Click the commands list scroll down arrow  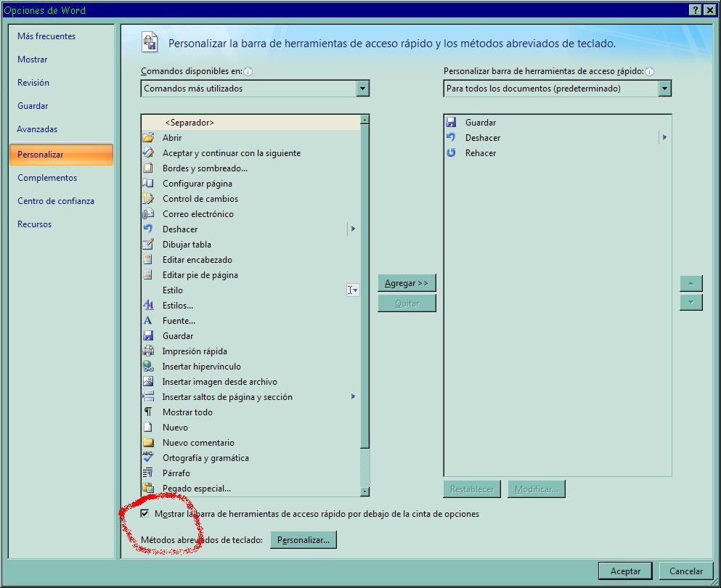364,491
